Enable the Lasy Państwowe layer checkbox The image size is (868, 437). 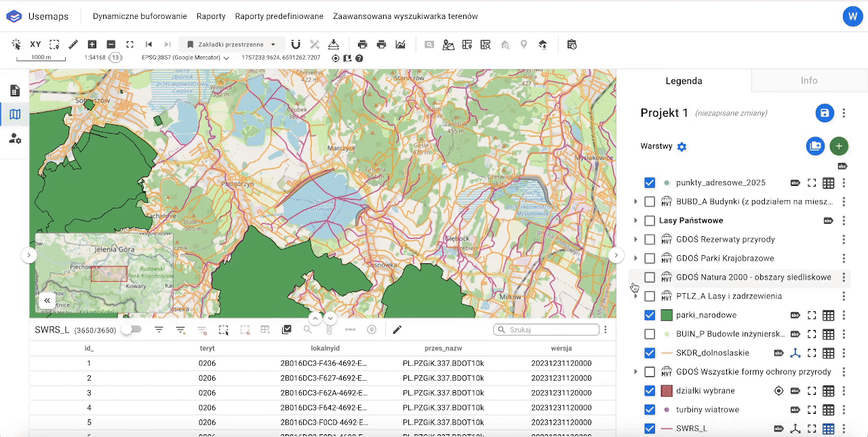coord(650,221)
